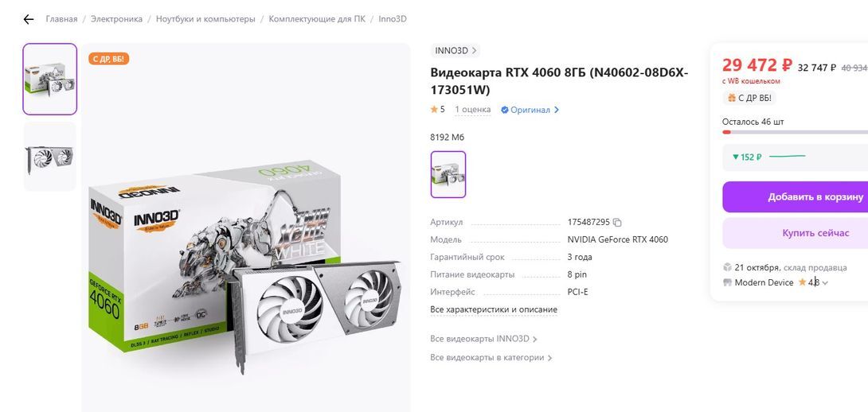Open Все видеокарты INNO3D link
The image size is (868, 412).
pos(483,339)
